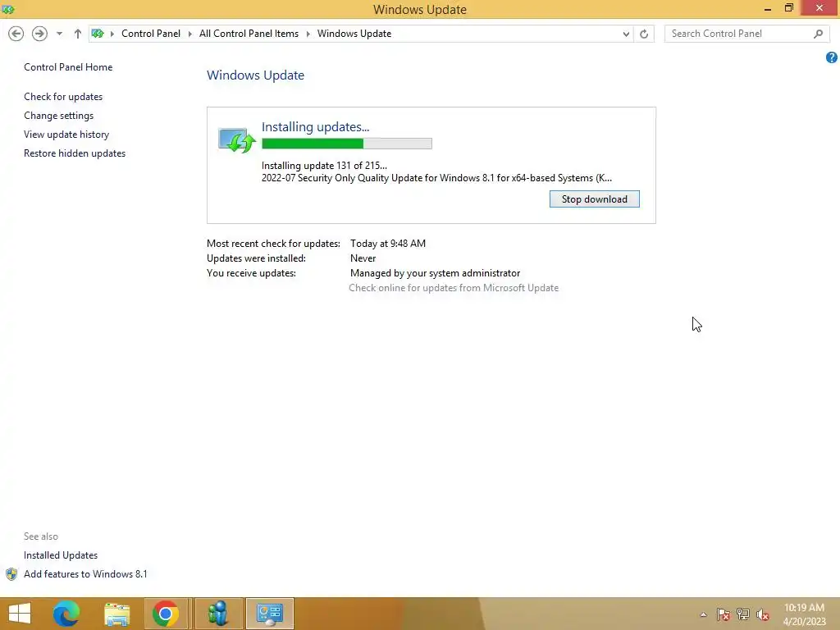
Task: Expand the arrow before Control Panel breadcrumb
Action: pos(112,34)
